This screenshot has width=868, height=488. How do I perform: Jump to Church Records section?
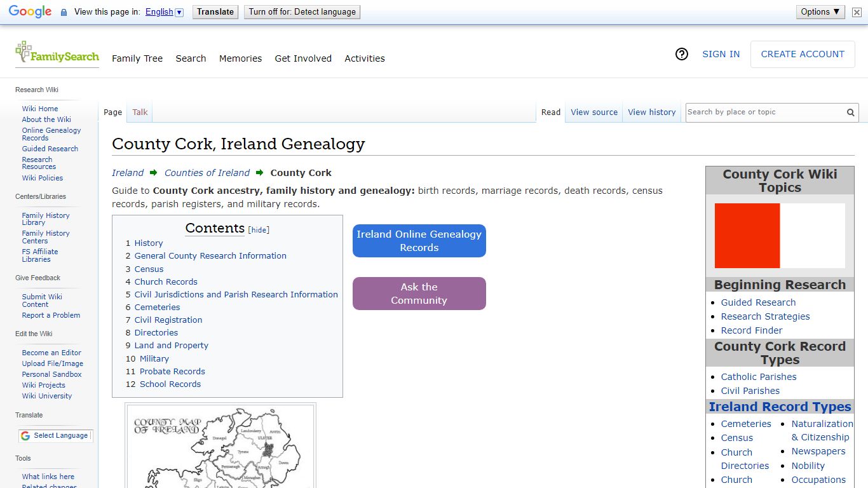[166, 282]
